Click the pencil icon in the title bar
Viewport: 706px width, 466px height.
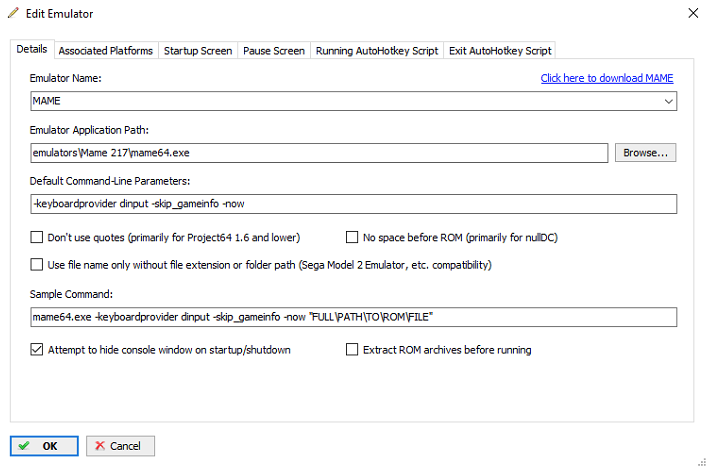14,13
